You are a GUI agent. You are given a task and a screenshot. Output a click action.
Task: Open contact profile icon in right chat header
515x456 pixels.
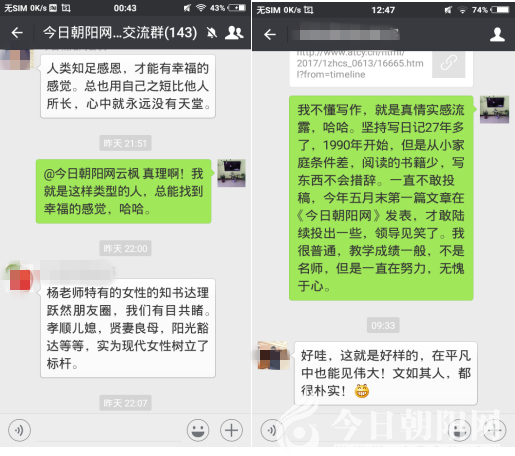497,34
